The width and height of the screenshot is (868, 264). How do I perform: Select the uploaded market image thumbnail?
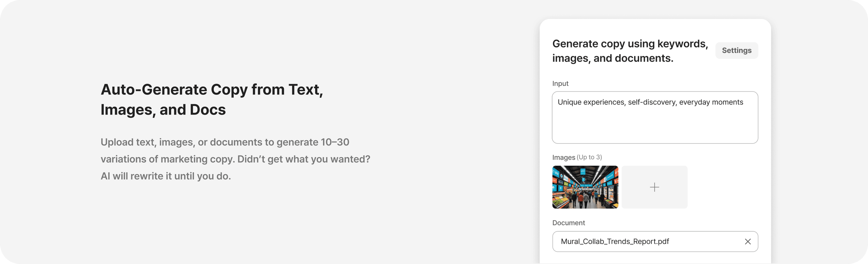[585, 187]
